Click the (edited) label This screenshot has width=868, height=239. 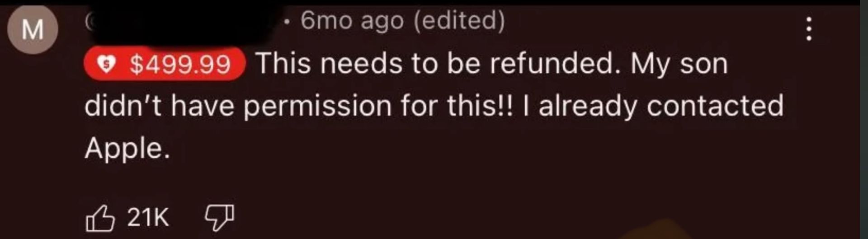tap(459, 20)
